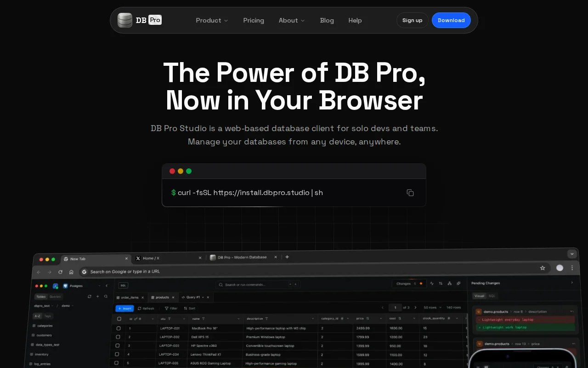Click the Sort button
This screenshot has width=588, height=368.
(x=189, y=308)
